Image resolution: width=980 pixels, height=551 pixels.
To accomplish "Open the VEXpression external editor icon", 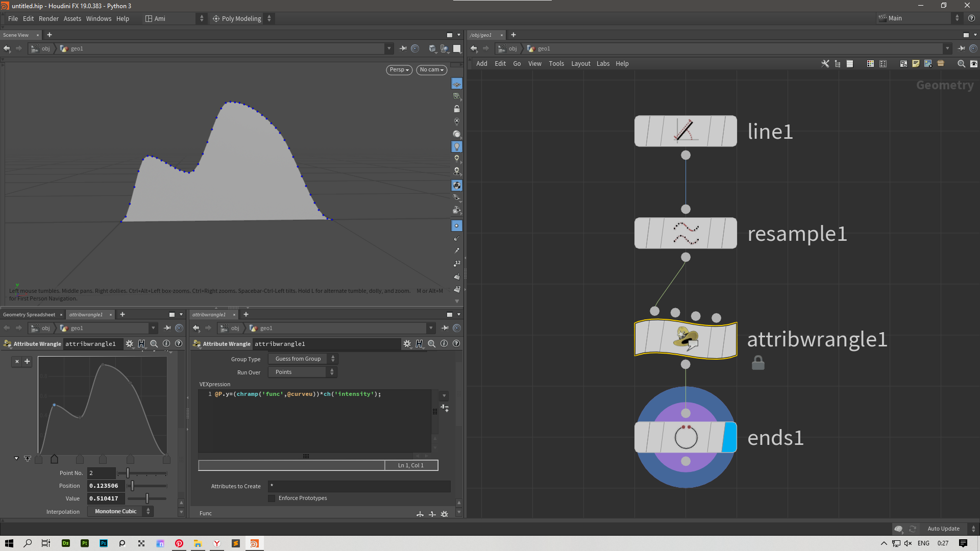I will tap(445, 409).
